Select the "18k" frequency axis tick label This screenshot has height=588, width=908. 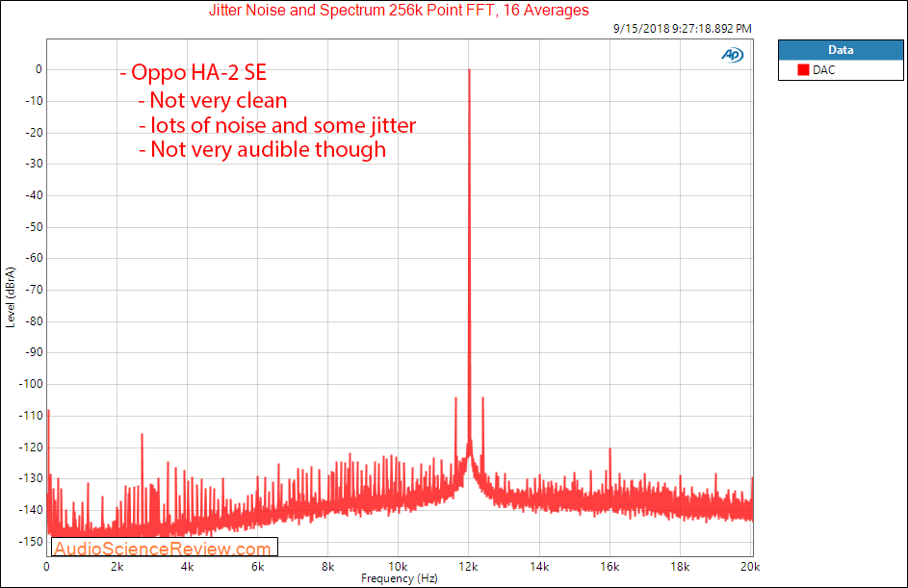680,567
